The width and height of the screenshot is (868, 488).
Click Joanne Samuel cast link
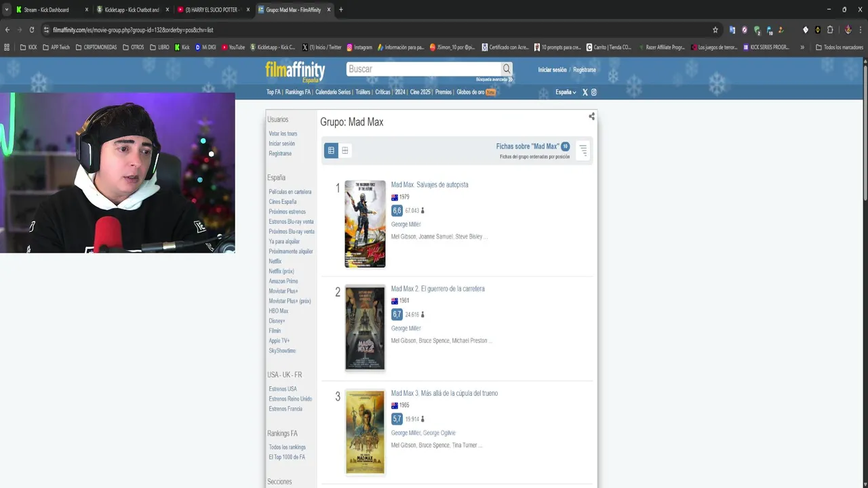(436, 237)
